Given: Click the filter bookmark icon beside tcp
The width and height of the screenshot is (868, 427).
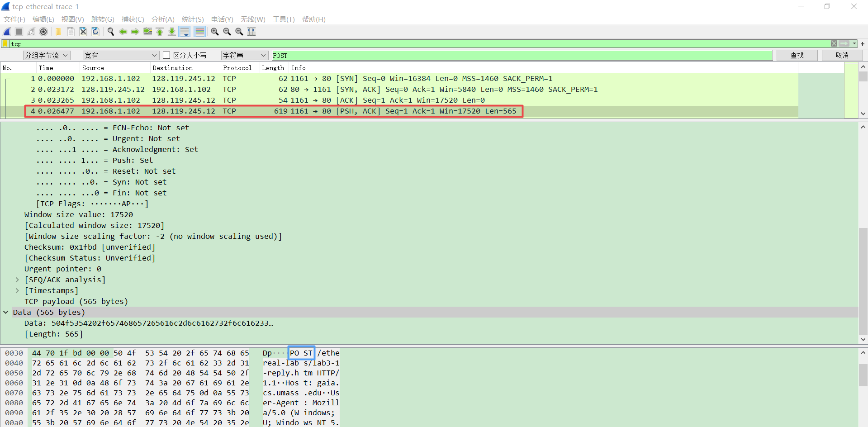Looking at the screenshot, I should click(5, 44).
